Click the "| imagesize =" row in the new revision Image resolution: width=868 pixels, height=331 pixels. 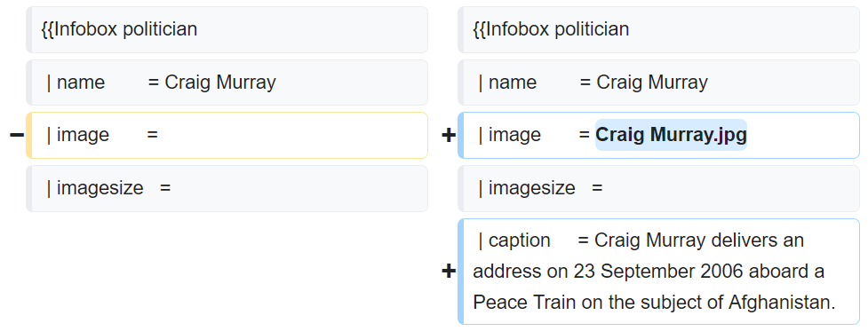[x=658, y=188]
